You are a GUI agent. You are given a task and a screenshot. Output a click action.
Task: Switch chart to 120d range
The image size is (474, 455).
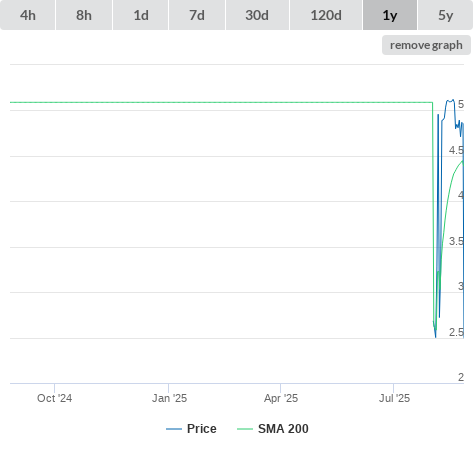326,15
